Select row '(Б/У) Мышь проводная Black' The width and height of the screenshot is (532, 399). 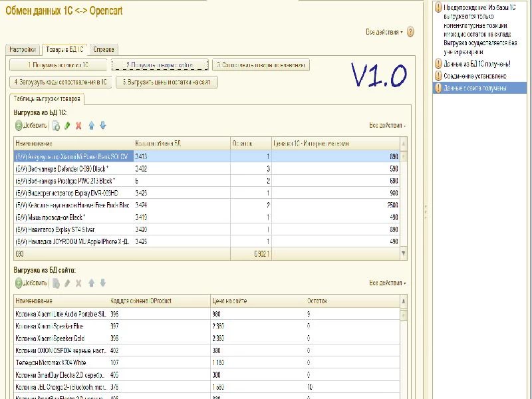pyautogui.click(x=207, y=217)
